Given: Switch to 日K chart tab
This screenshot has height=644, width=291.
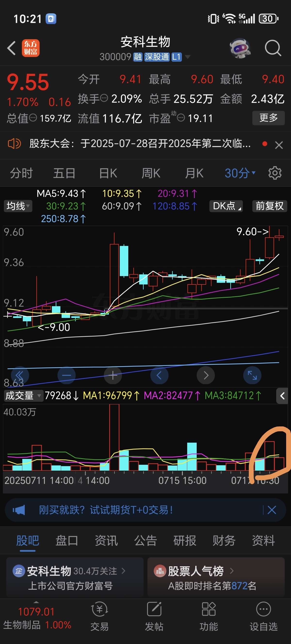Looking at the screenshot, I should 108,173.
